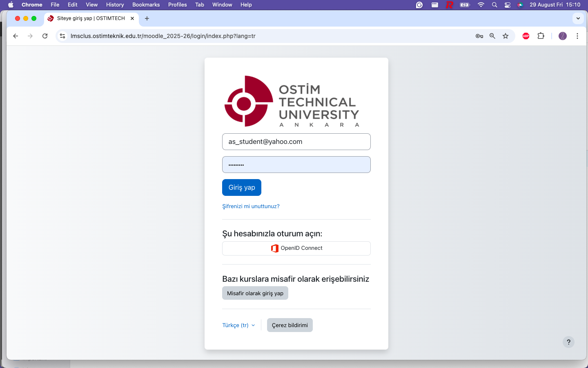Click the password manager key icon
The image size is (588, 368).
click(479, 36)
